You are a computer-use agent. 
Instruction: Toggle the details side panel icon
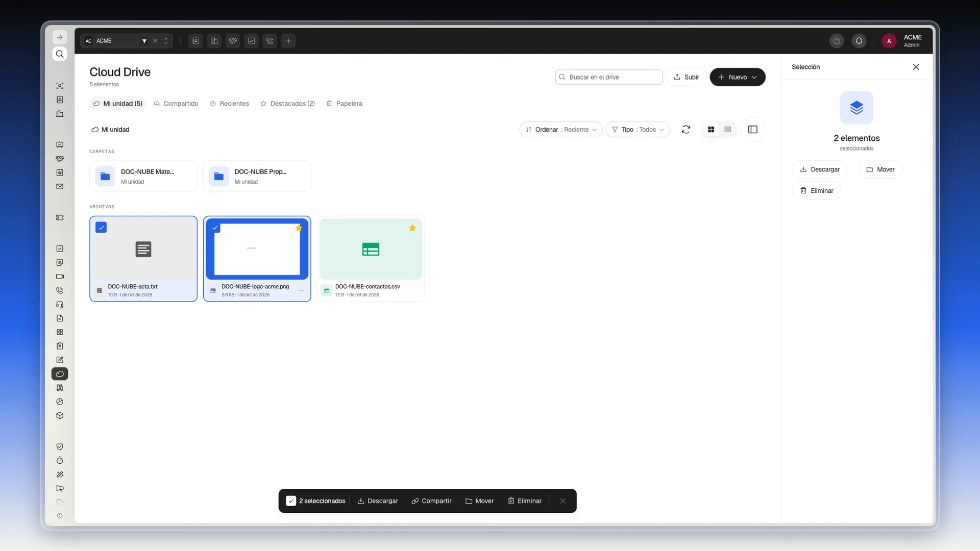(x=753, y=130)
